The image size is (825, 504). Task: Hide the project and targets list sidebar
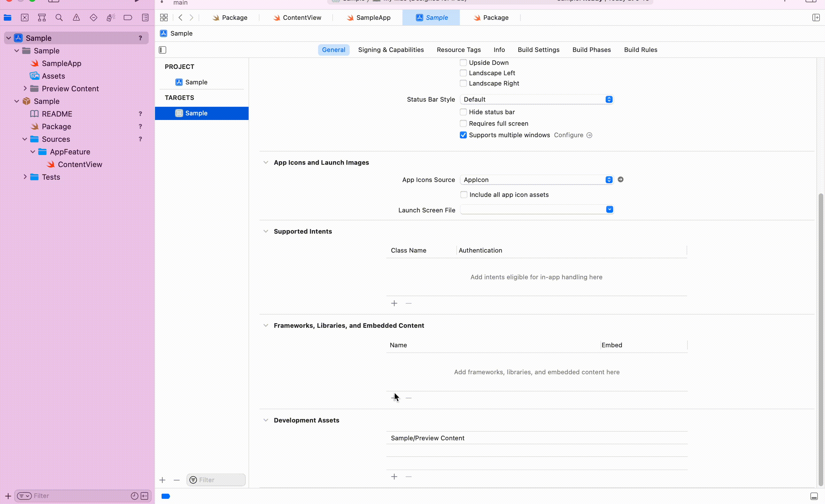[162, 50]
